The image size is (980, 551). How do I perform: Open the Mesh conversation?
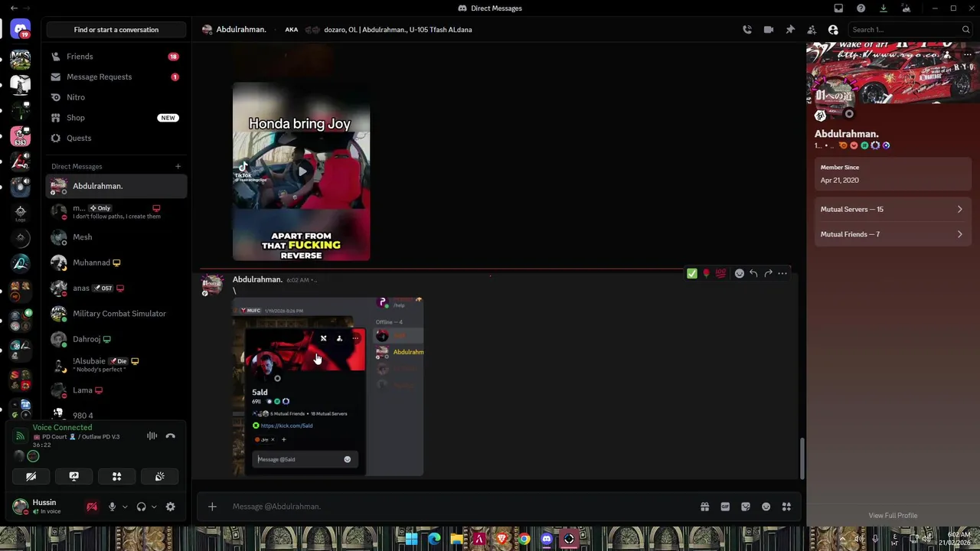point(116,237)
